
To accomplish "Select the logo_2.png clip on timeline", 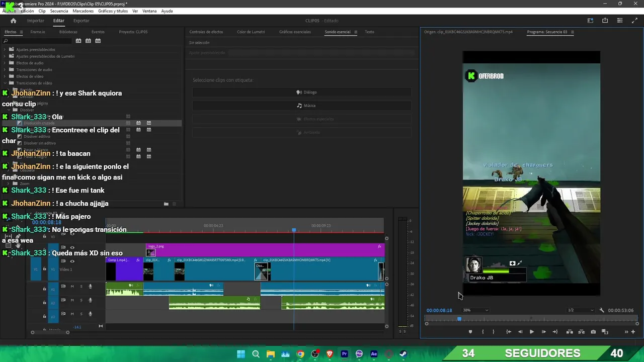I will (x=265, y=250).
